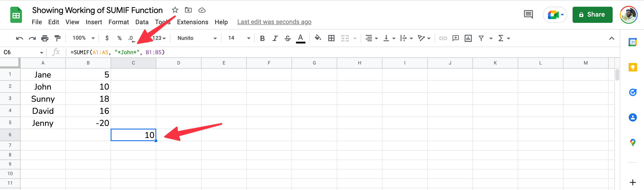The width and height of the screenshot is (644, 190).
Task: Format value as currency
Action: tap(107, 38)
